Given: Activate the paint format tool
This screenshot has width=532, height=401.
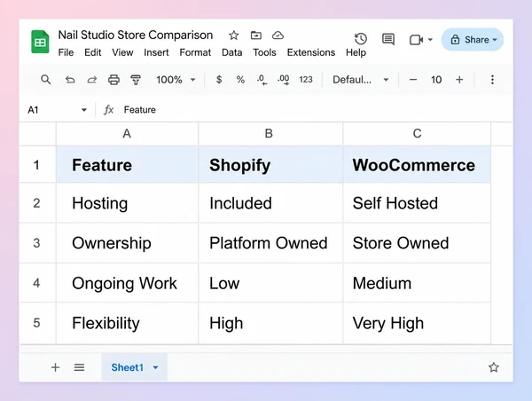Looking at the screenshot, I should pyautogui.click(x=136, y=80).
